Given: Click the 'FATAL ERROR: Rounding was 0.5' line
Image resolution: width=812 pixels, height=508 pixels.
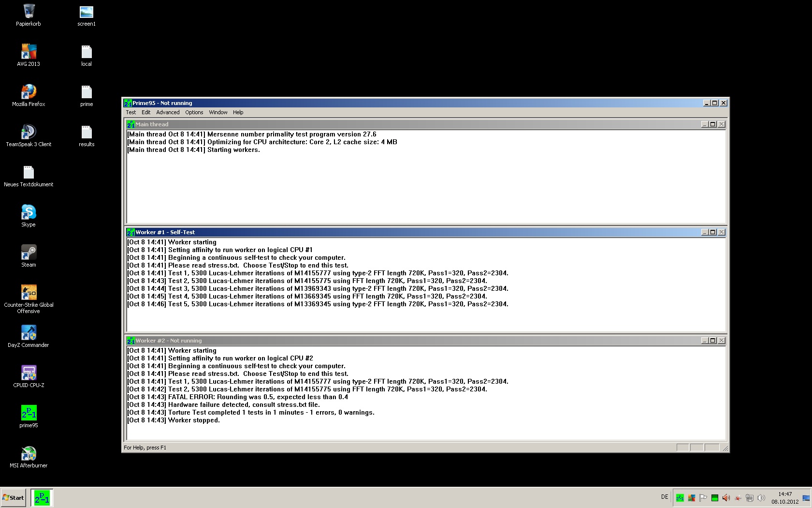Looking at the screenshot, I should click(x=237, y=397).
